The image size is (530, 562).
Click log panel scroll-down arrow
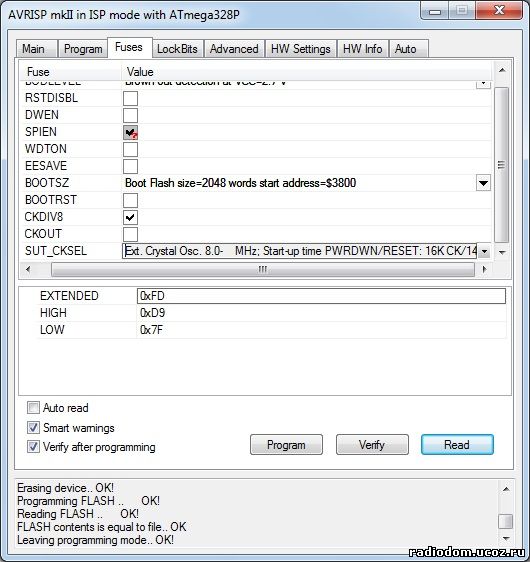(506, 538)
